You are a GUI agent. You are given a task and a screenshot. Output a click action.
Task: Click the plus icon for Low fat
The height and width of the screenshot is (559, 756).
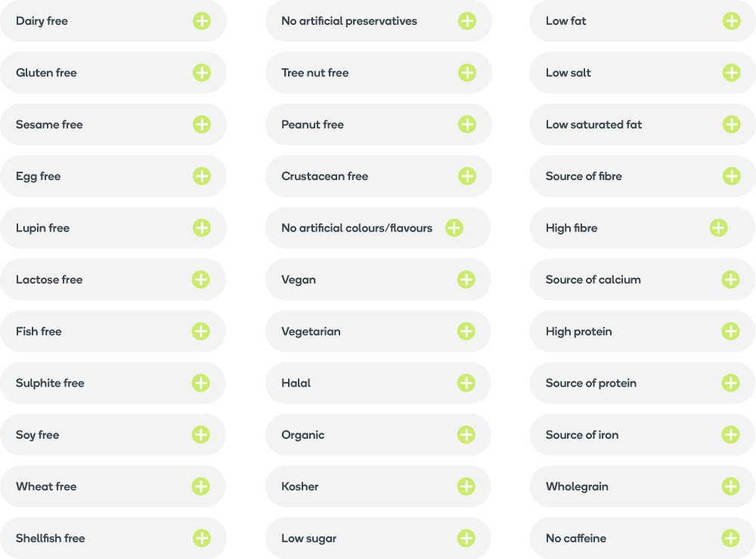(x=730, y=21)
